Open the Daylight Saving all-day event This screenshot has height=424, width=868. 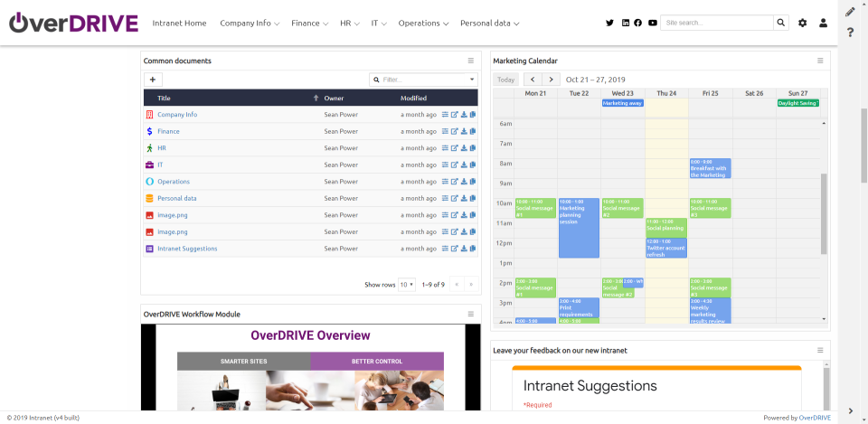[798, 103]
